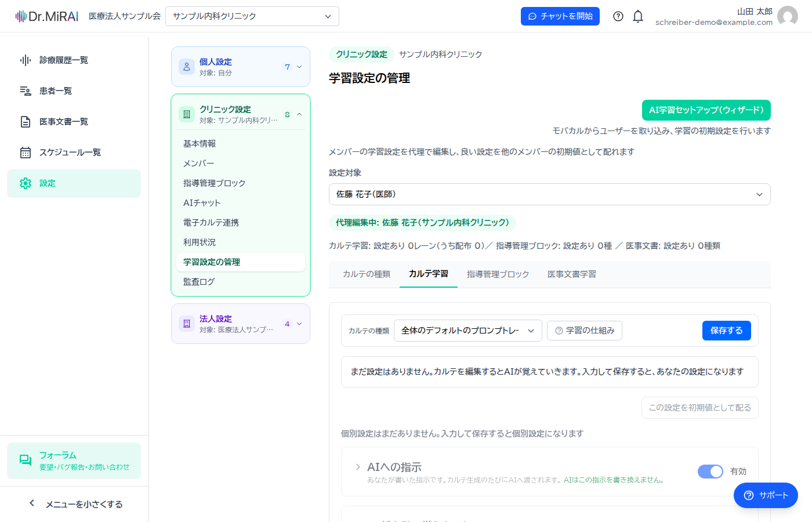812x522 pixels.
Task: Click the calendar icon for スケジュール一覧
Action: (26, 153)
